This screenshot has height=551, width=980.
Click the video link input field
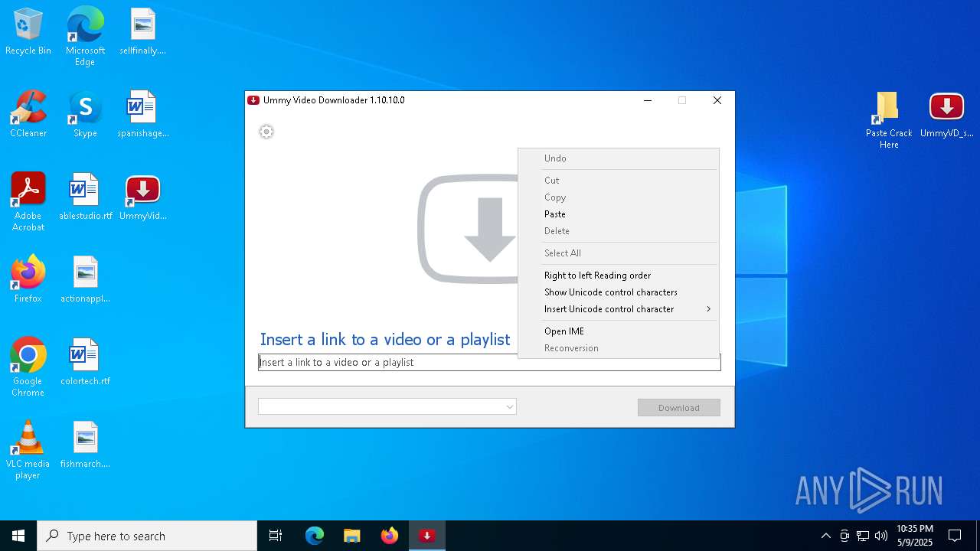point(489,362)
